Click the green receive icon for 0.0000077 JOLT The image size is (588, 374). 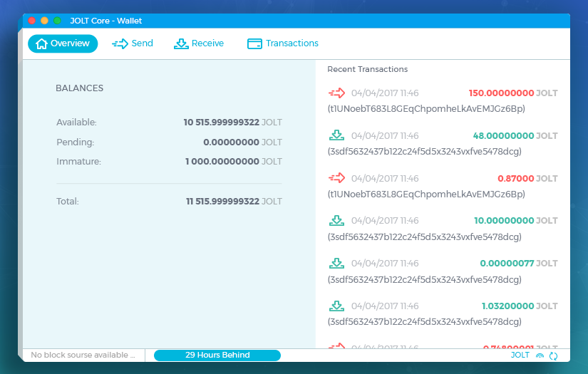[x=336, y=263]
